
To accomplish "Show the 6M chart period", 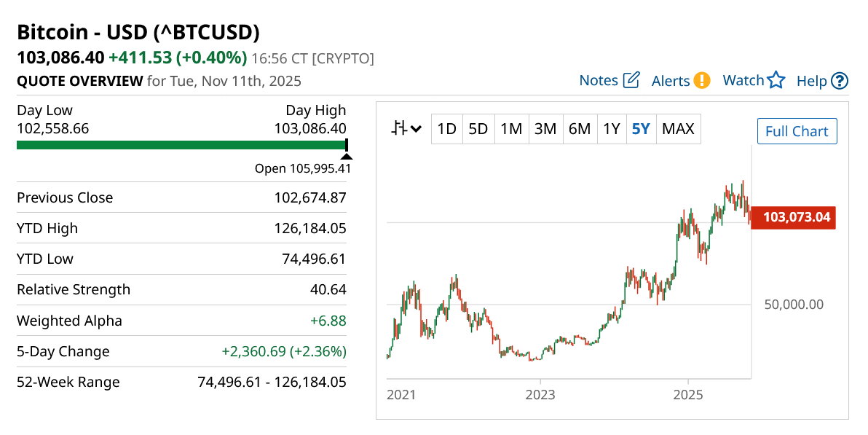I will (x=580, y=130).
